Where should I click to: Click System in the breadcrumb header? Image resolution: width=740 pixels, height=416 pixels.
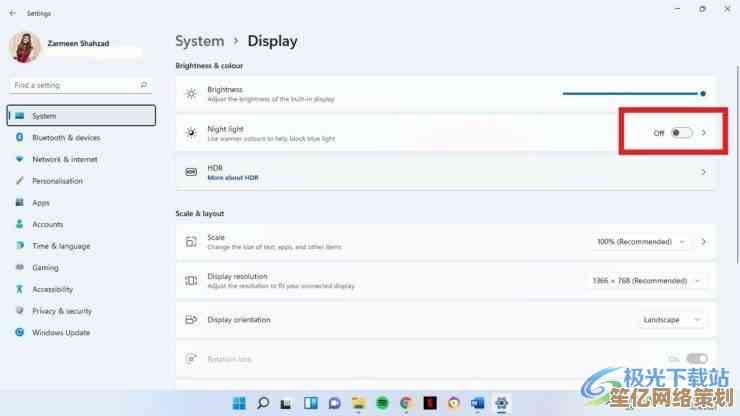point(199,41)
